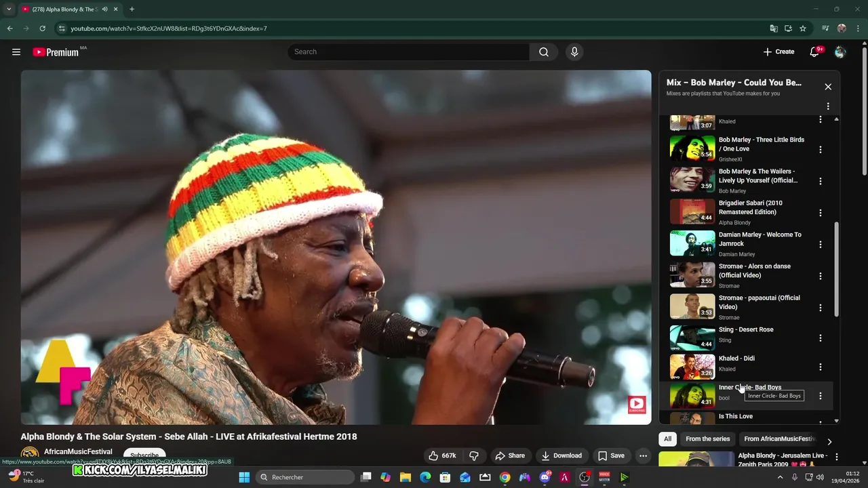Open options for papaoutai entry

coord(821,308)
